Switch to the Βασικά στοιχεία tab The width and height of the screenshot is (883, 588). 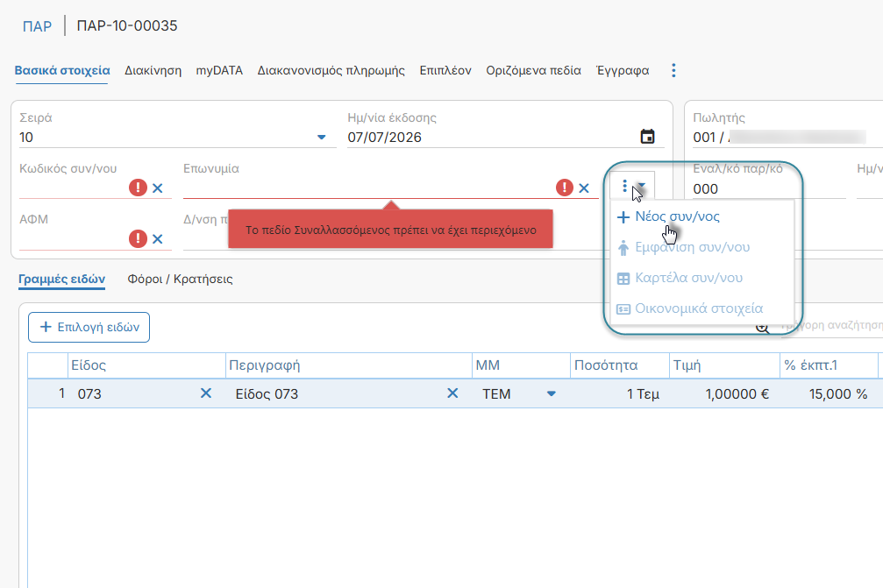(x=62, y=71)
